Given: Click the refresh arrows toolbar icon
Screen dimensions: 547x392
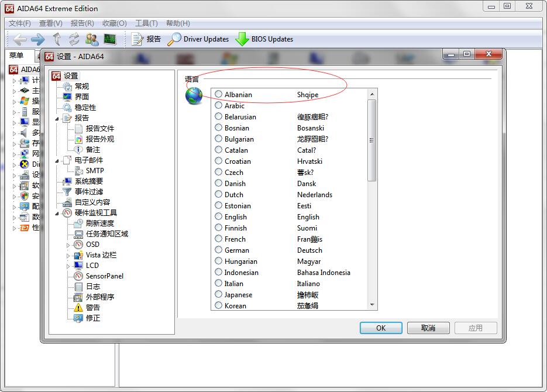Looking at the screenshot, I should (74, 39).
